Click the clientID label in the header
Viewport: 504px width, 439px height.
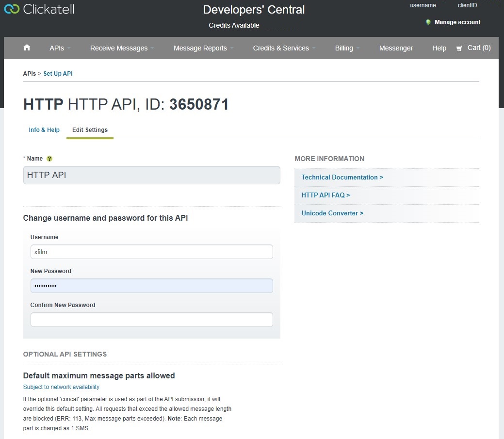(x=467, y=5)
